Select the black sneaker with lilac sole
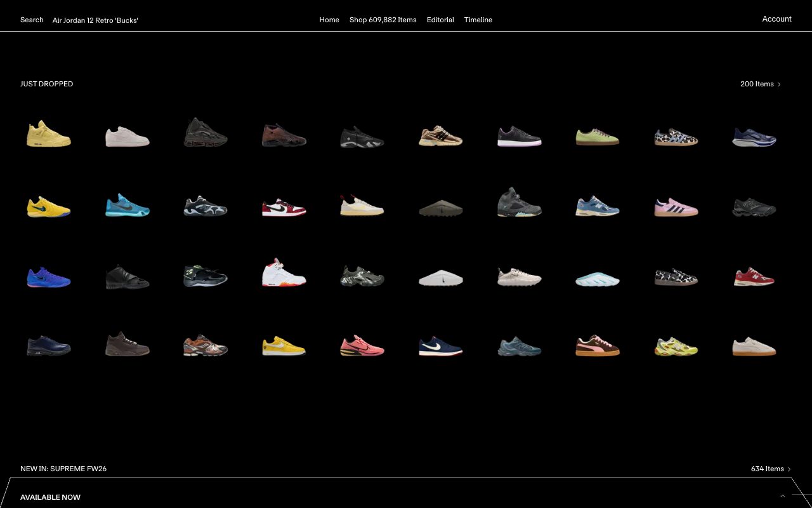 tap(519, 137)
